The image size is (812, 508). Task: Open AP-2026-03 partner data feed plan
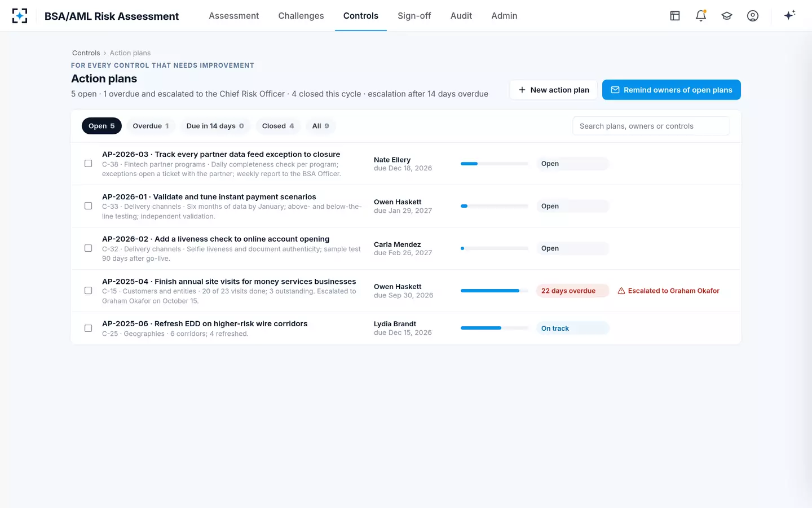pos(221,154)
